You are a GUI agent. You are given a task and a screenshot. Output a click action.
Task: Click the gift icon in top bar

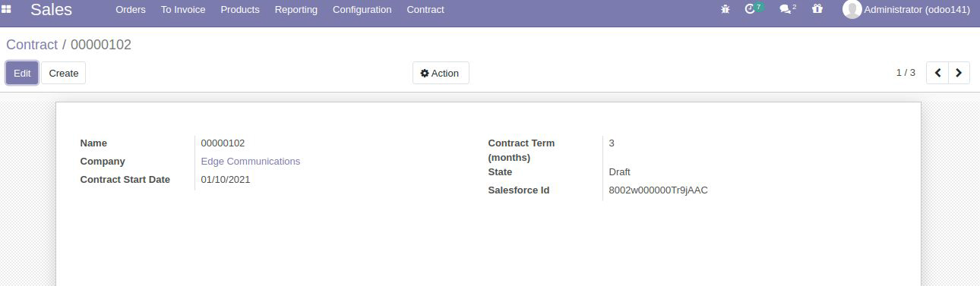(x=817, y=9)
